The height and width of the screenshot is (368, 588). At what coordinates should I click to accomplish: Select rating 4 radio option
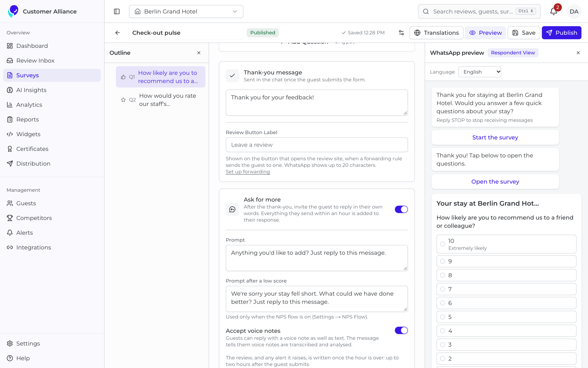click(506, 331)
